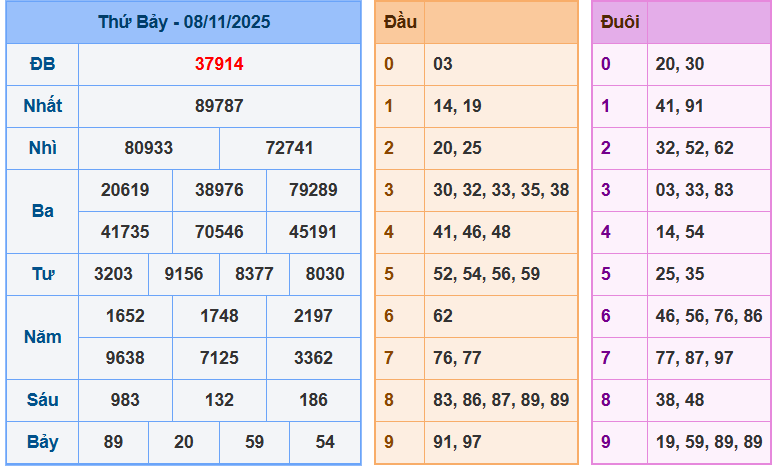The height and width of the screenshot is (467, 774).
Task: Select the special prize number 37914
Action: (x=219, y=64)
